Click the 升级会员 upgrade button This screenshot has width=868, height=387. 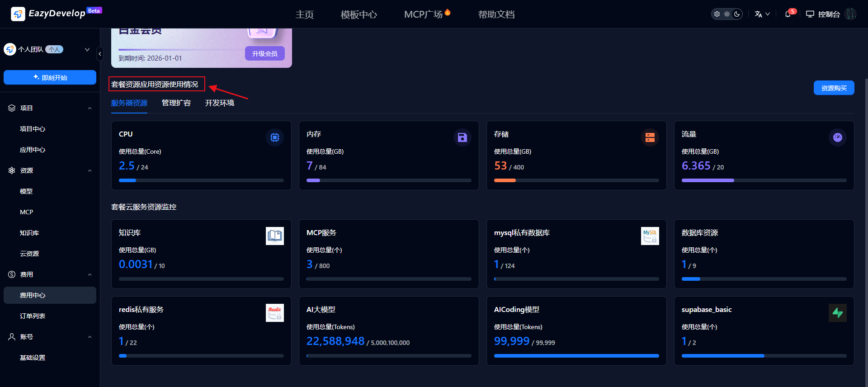(x=264, y=53)
